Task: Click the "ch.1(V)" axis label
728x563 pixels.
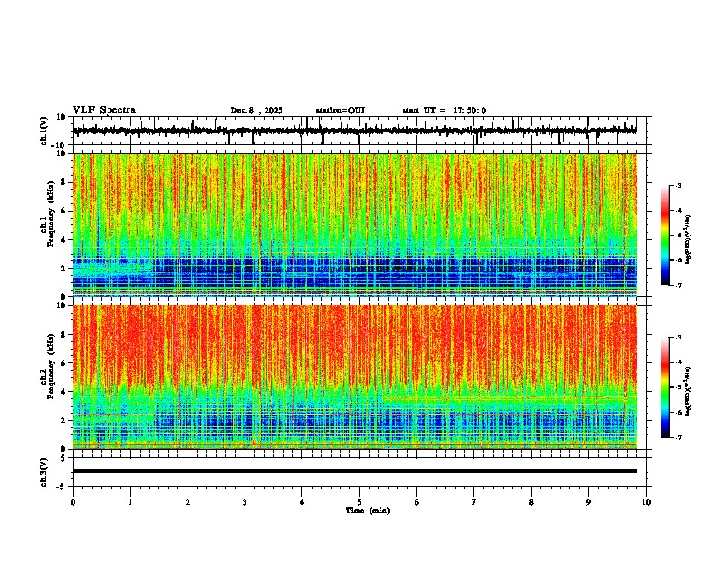Action: point(44,131)
